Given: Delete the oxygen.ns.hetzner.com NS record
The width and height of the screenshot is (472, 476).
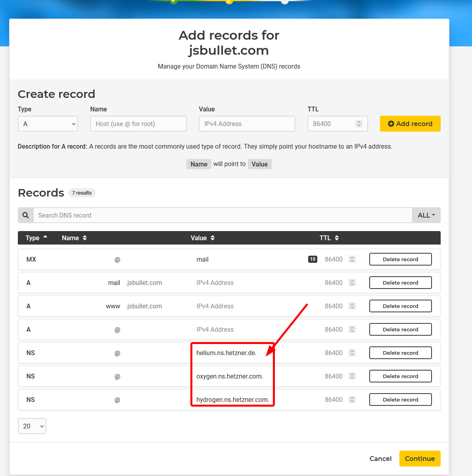Looking at the screenshot, I should point(400,376).
